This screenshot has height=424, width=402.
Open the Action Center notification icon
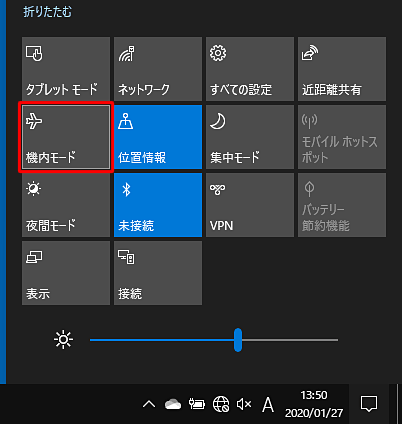[369, 404]
